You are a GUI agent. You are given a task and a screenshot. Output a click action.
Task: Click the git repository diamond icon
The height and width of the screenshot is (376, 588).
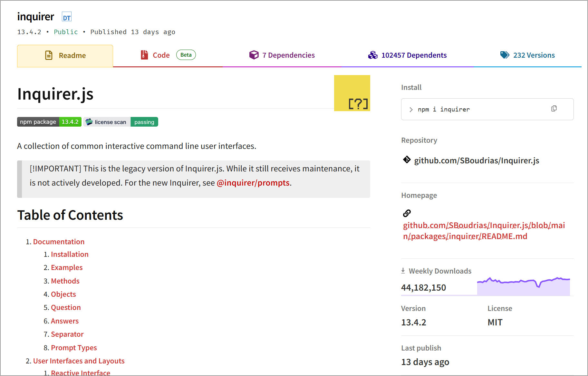click(x=407, y=159)
